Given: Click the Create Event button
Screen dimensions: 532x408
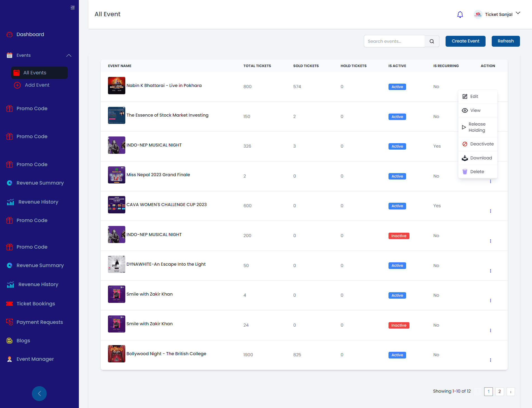Looking at the screenshot, I should pos(465,41).
